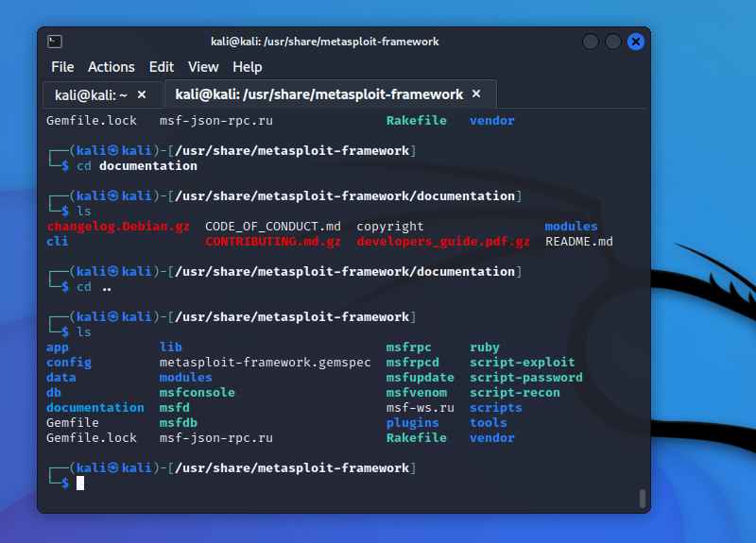
Task: Open the Help menu
Action: tap(248, 67)
